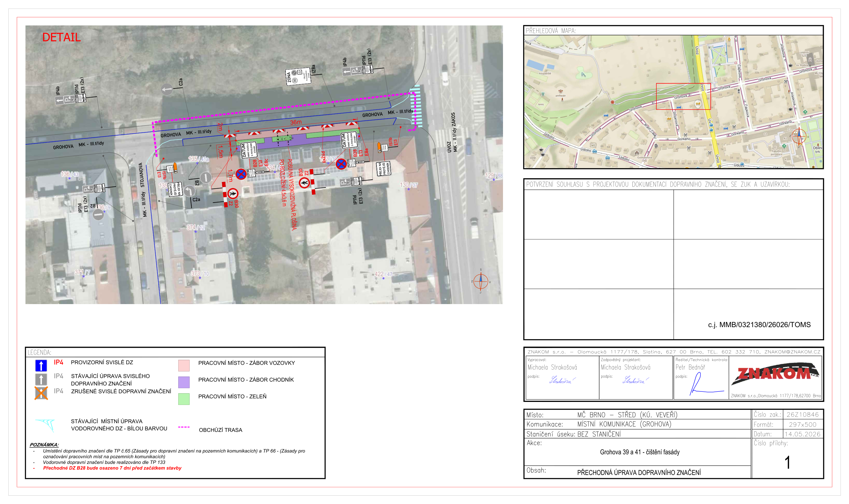
Task: Click PRACOVNÍ MÍSTO - ZÁBOR VOZOVKY label
Action: tap(247, 363)
